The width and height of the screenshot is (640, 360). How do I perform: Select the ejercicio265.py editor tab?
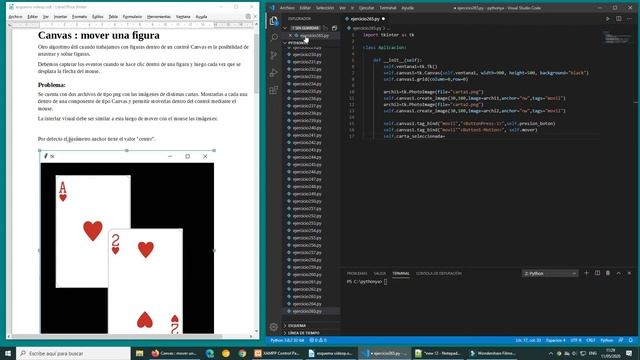(365, 19)
